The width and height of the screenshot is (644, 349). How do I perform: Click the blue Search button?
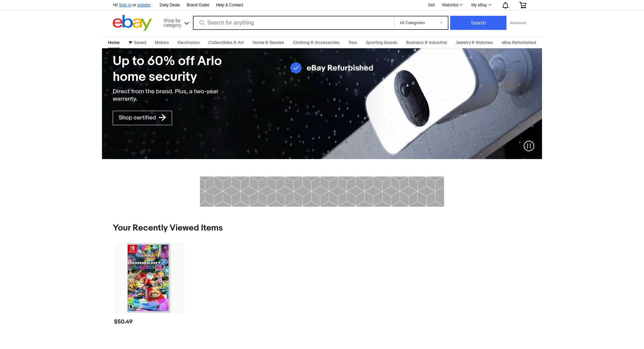pos(478,23)
